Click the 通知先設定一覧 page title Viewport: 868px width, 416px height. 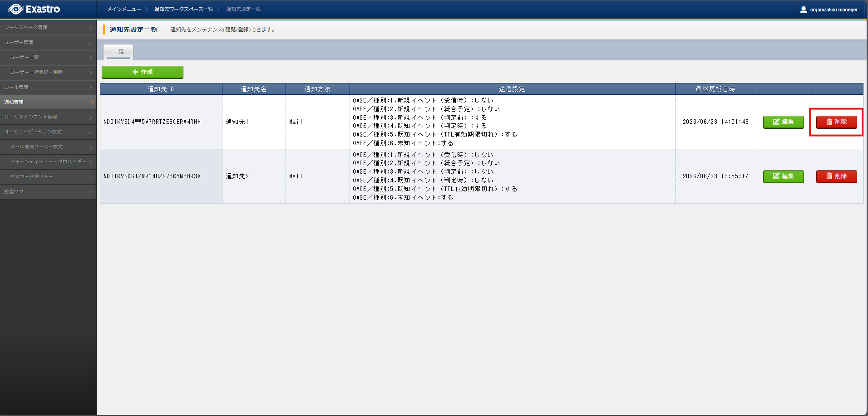point(133,29)
